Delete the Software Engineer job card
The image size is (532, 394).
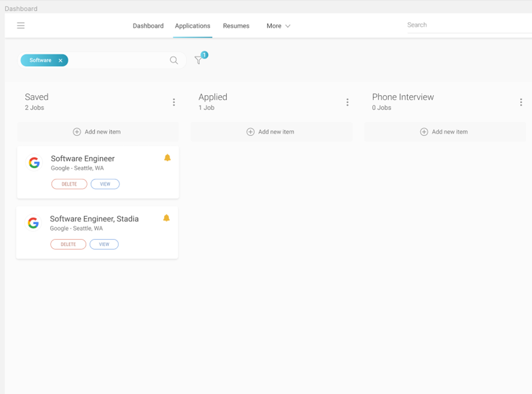tap(69, 184)
